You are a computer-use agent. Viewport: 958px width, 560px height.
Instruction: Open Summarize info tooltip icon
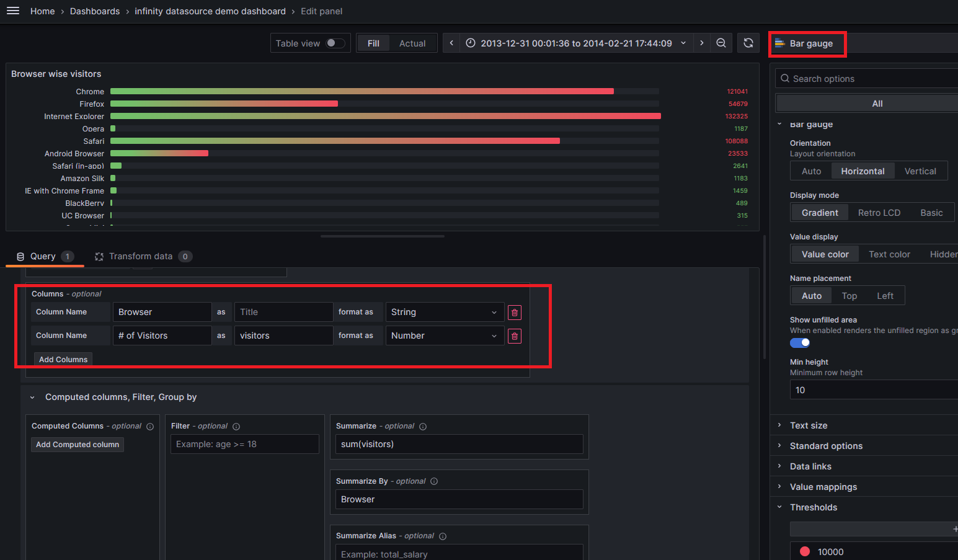423,427
